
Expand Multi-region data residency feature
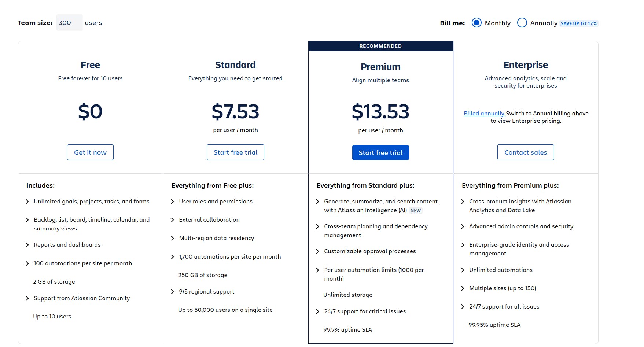tap(172, 238)
